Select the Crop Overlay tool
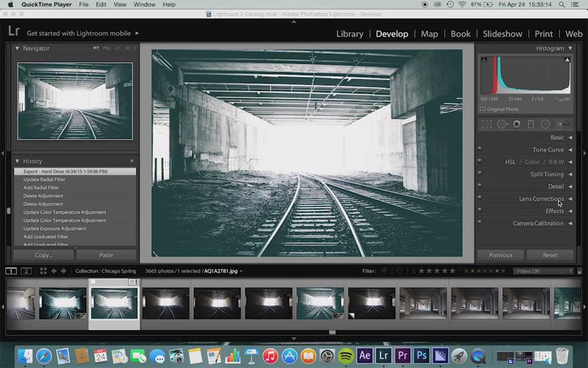588x368 pixels. click(486, 124)
